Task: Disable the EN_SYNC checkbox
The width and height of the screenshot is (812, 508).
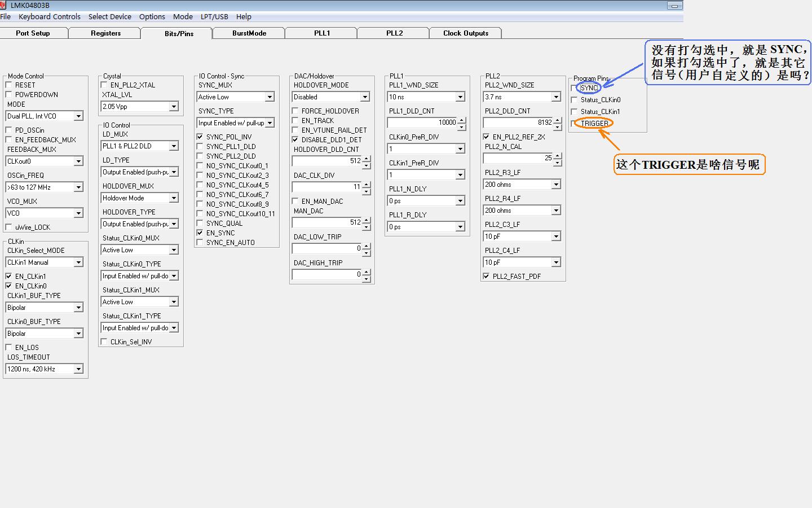Action: [200, 233]
